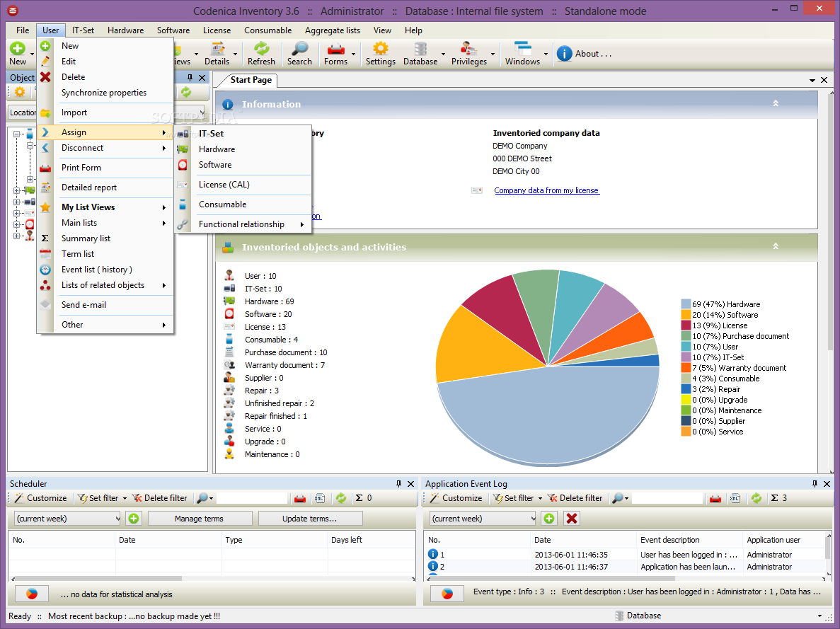The width and height of the screenshot is (840, 629).
Task: Open Settings gear icon in toolbar
Action: pos(380,49)
